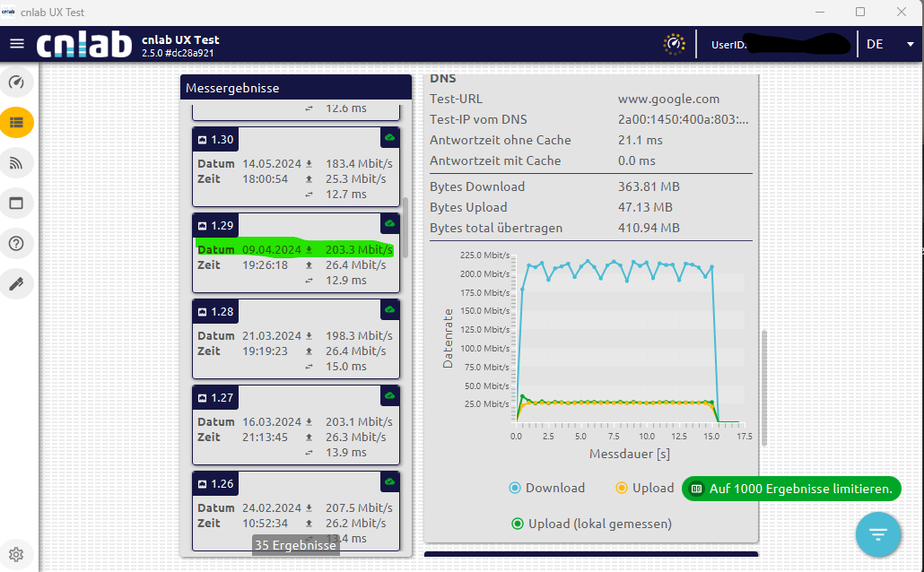Toggle the Upload series in chart legend
The width and height of the screenshot is (924, 572).
[643, 488]
